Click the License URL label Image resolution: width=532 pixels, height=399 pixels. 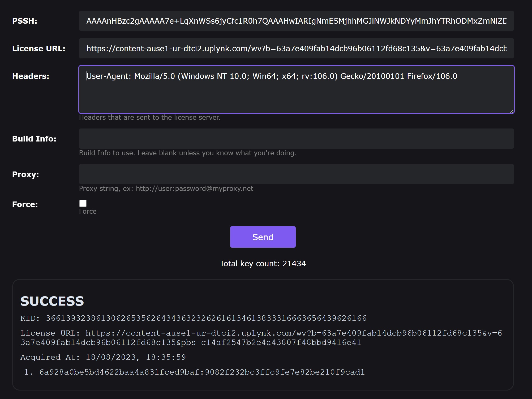click(x=38, y=49)
